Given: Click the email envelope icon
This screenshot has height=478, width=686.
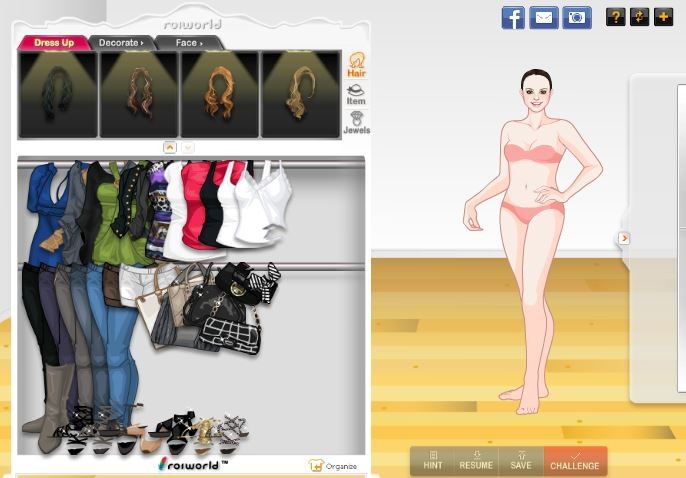Looking at the screenshot, I should (544, 17).
